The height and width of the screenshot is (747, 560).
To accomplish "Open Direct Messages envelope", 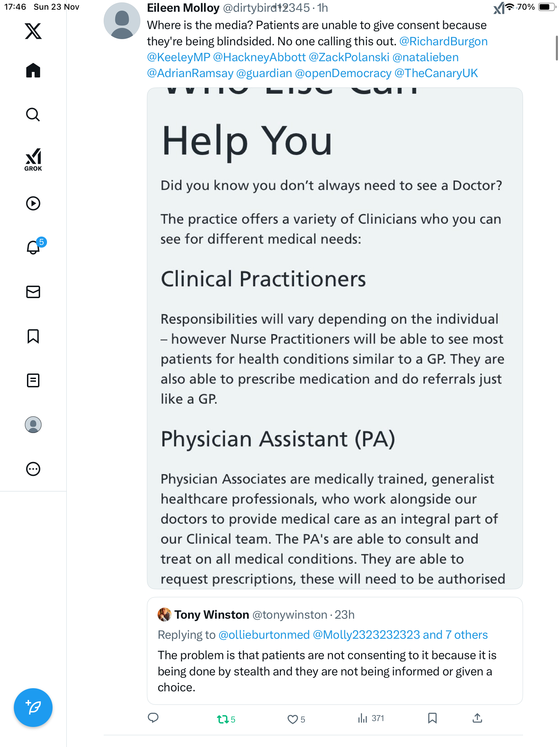I will [33, 292].
